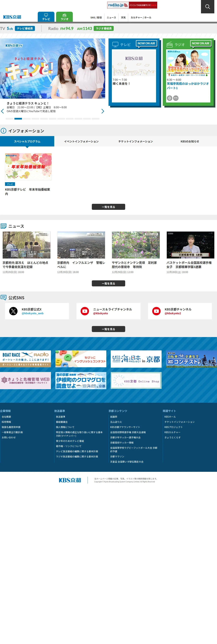The image size is (217, 644).
Task: Go to previous carousel slide arrow
Action: pos(3,111)
